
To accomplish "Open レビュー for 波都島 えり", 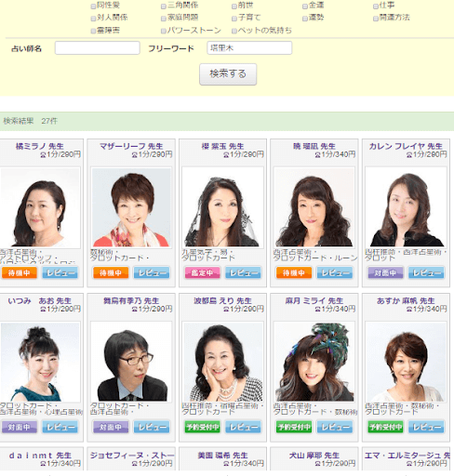I will tap(243, 427).
